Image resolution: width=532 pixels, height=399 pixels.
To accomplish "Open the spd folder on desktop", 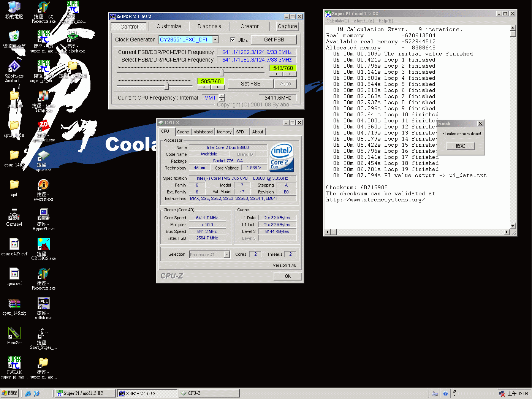I will click(14, 188).
